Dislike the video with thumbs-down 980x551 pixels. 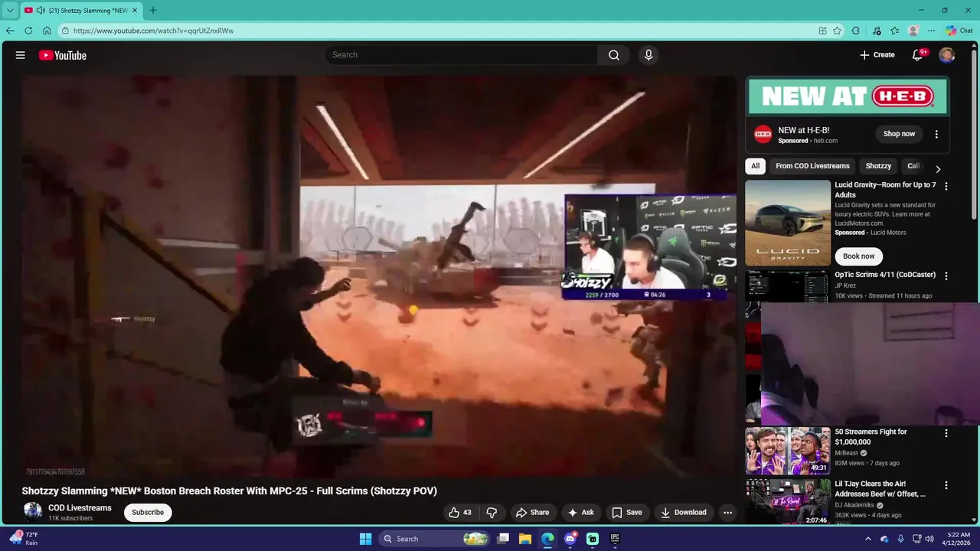coord(492,513)
